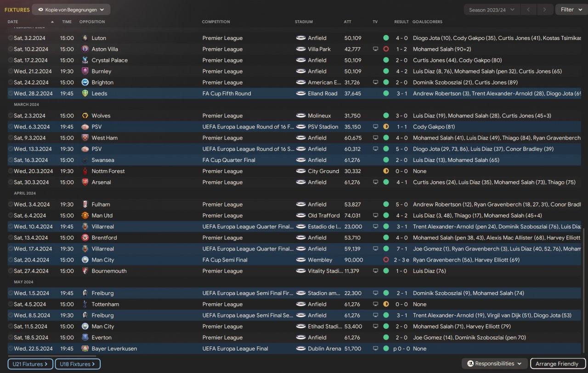This screenshot has height=373, width=588.
Task: Sort fixtures by the Date column header
Action: pos(13,22)
